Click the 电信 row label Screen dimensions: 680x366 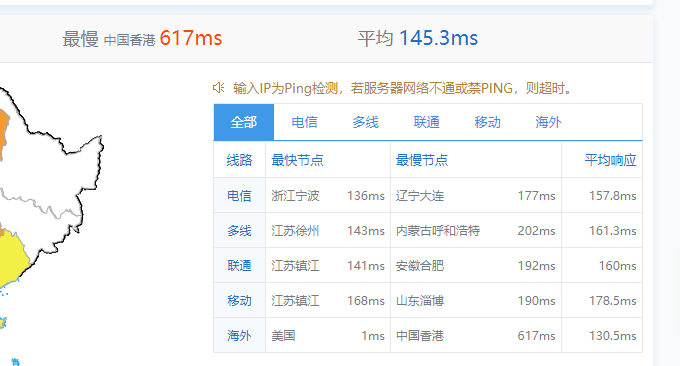tap(239, 196)
